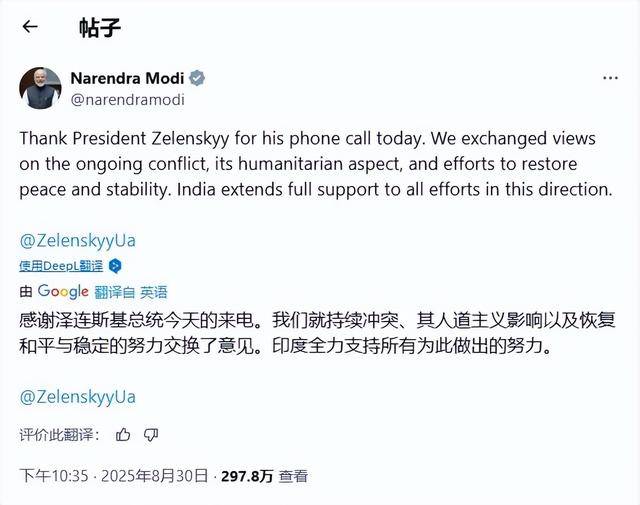Open the three-dot more options menu

click(609, 77)
